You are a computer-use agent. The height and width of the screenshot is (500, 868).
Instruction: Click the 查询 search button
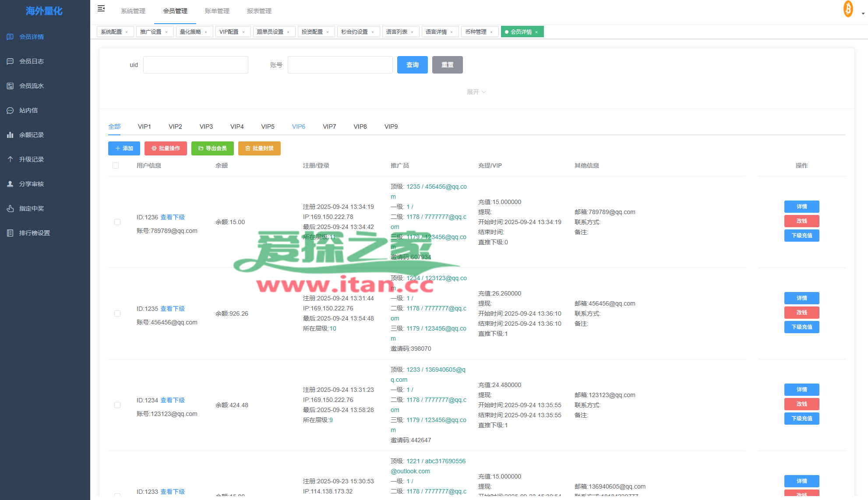point(412,65)
